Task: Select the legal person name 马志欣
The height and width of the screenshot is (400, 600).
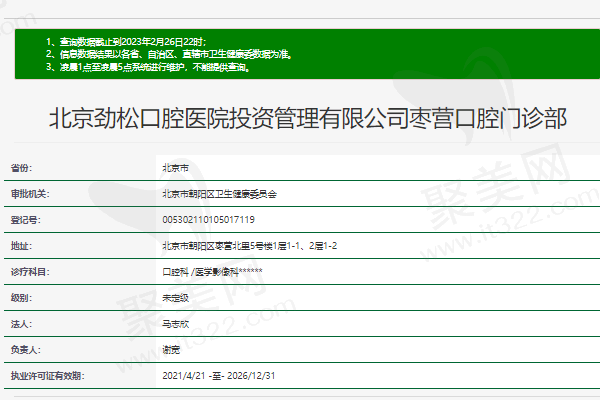Action: click(x=176, y=324)
